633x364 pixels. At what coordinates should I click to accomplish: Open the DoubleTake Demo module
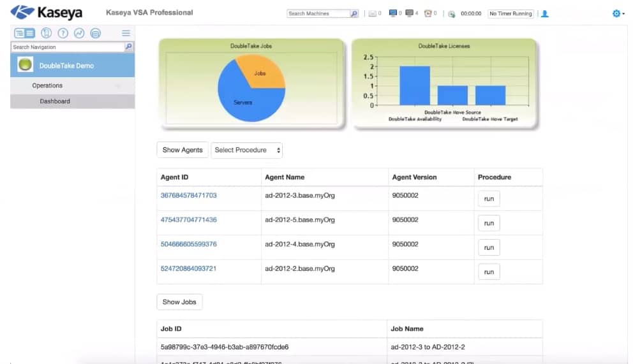coord(66,66)
